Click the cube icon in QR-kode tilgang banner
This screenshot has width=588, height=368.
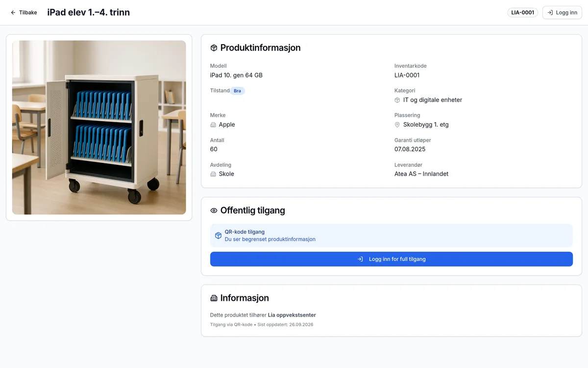[219, 236]
